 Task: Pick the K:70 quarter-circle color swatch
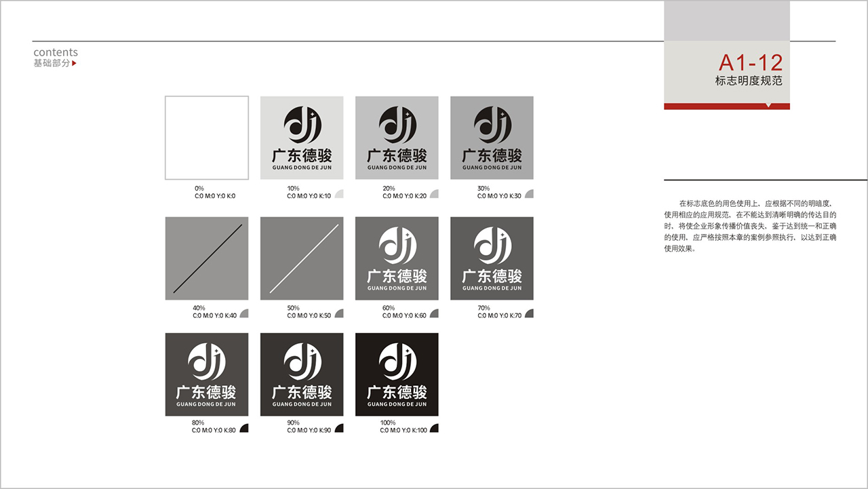(x=529, y=313)
